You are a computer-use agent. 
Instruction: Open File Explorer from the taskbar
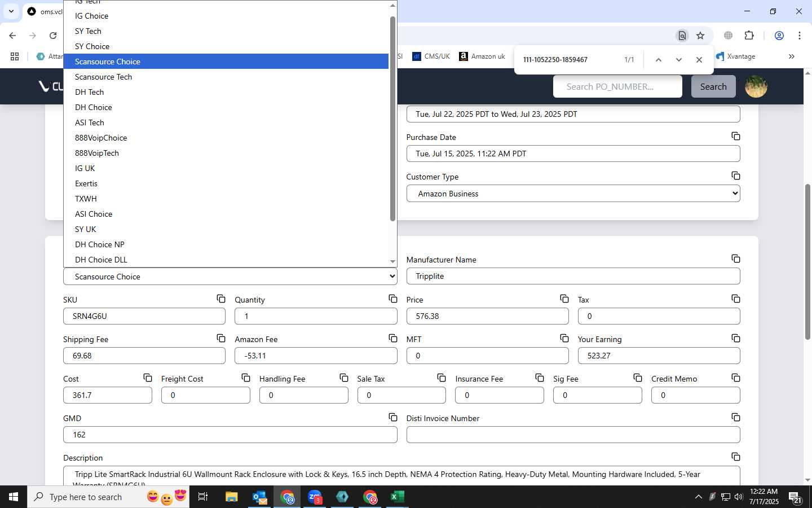coord(232,497)
